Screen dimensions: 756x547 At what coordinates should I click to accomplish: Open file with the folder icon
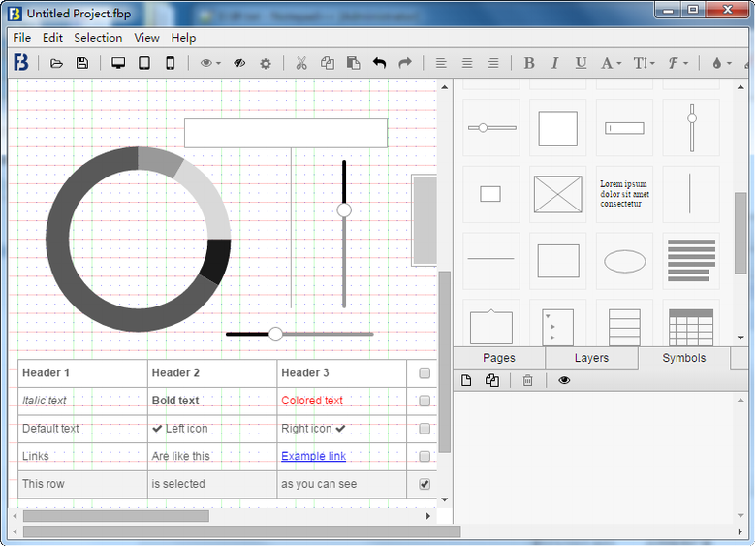point(57,63)
